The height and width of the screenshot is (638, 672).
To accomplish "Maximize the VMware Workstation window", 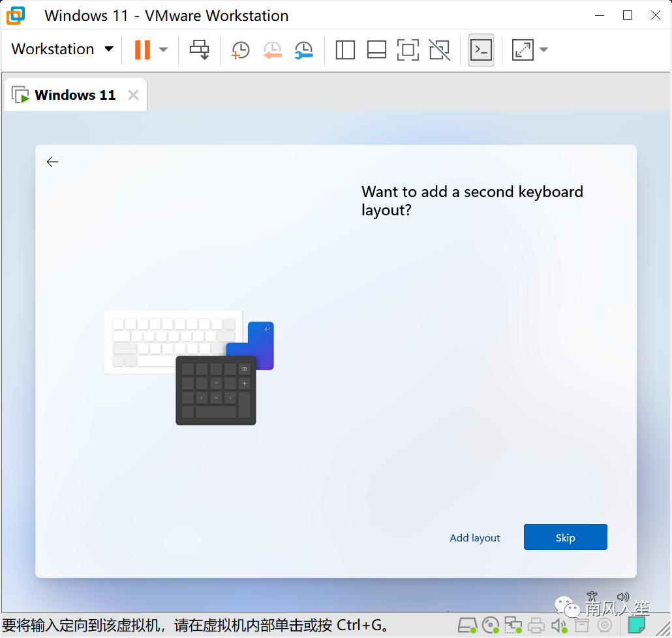I will [x=628, y=16].
